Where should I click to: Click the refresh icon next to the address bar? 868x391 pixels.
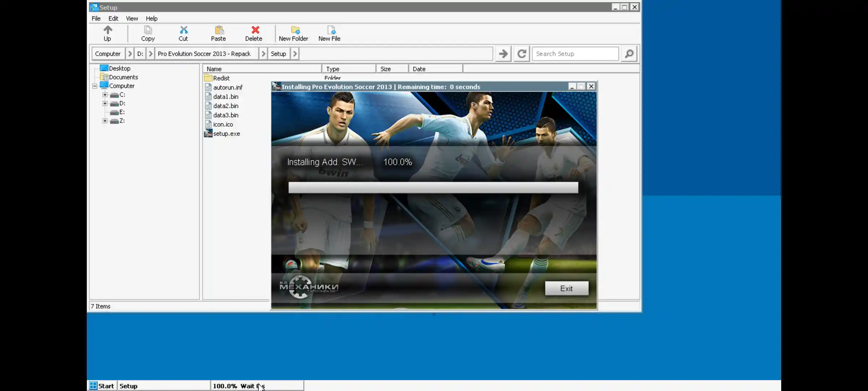point(521,54)
